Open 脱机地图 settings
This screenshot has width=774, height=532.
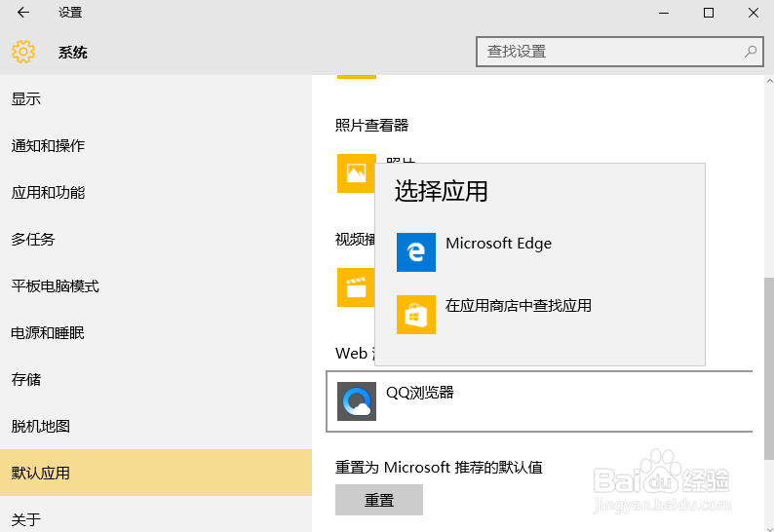pyautogui.click(x=156, y=426)
